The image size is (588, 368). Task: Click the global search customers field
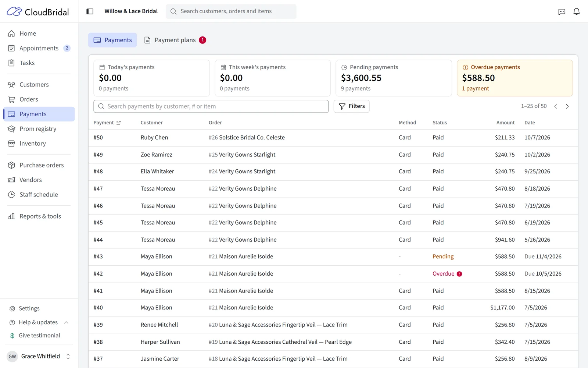pyautogui.click(x=231, y=11)
